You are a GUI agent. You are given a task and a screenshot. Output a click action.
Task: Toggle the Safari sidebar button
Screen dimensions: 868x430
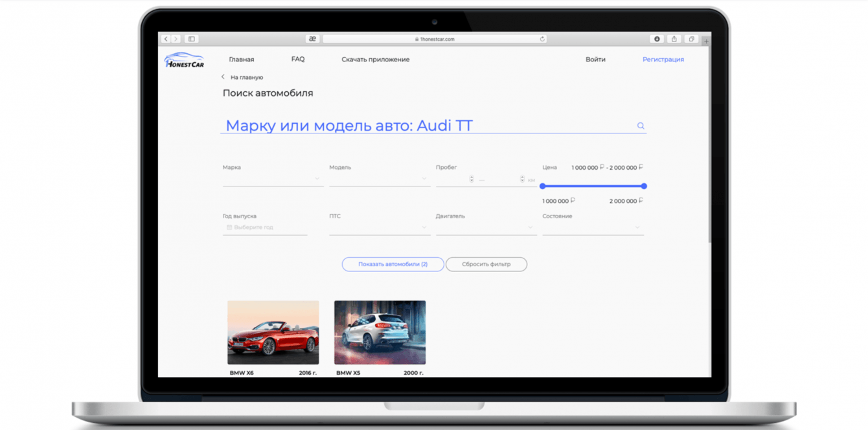[192, 39]
